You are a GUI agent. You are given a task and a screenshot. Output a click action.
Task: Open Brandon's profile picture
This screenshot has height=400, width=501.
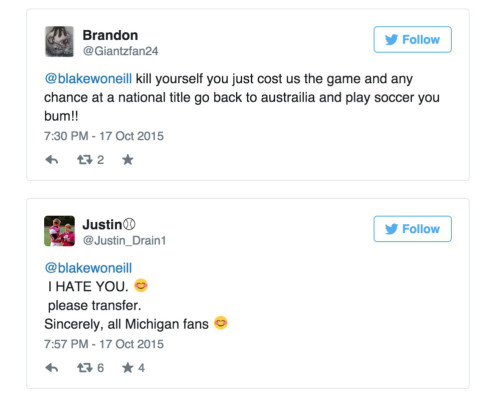59,42
